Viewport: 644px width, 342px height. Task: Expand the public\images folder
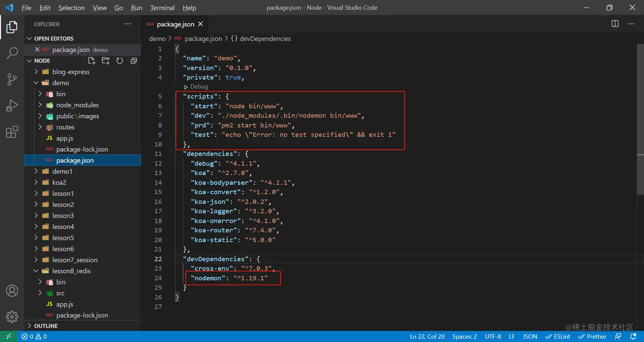[x=83, y=116]
